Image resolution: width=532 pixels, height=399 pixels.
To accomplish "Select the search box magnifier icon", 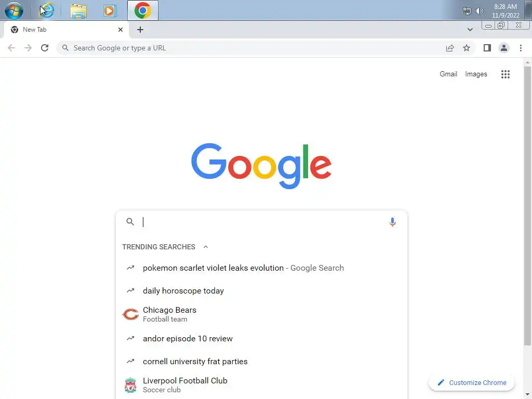I will [130, 222].
